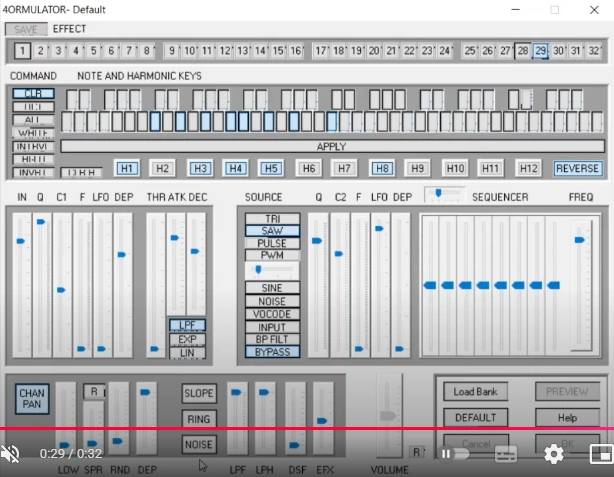
Task: Open the Help button
Action: tap(567, 418)
